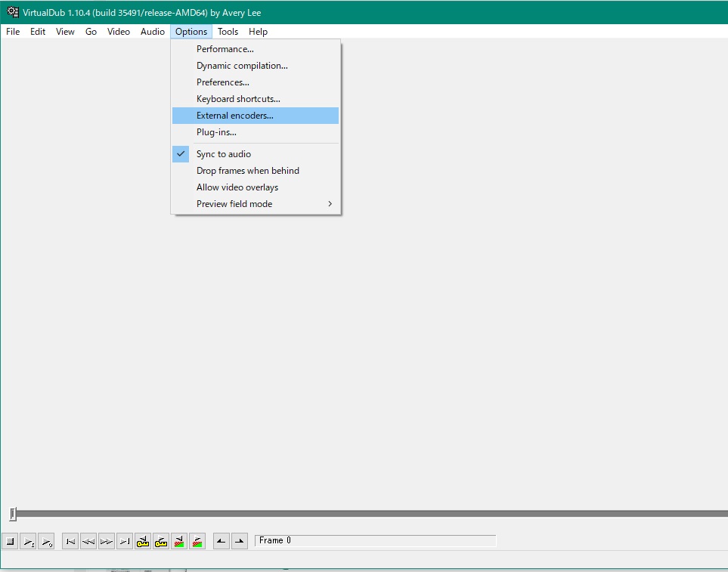Screen dimensions: 728x572
Task: Set selection end (mark out) button
Action: point(239,541)
